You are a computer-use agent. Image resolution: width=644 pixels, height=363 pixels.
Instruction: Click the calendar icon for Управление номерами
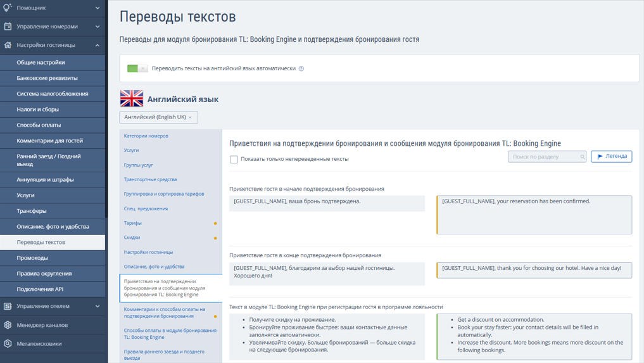tap(8, 27)
